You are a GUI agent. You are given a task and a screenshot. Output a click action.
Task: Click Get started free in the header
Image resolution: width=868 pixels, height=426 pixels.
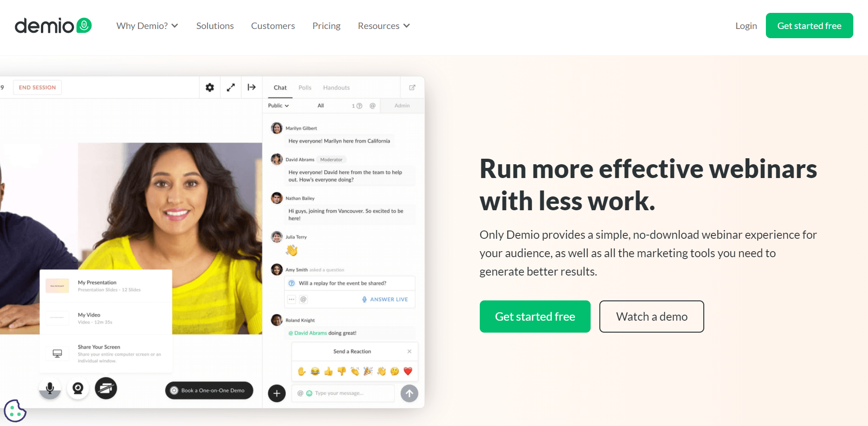[809, 26]
